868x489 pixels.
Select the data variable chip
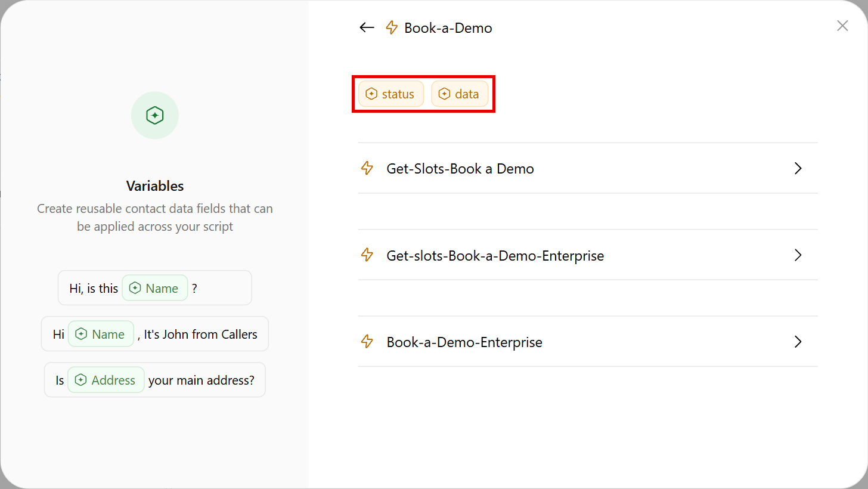460,94
